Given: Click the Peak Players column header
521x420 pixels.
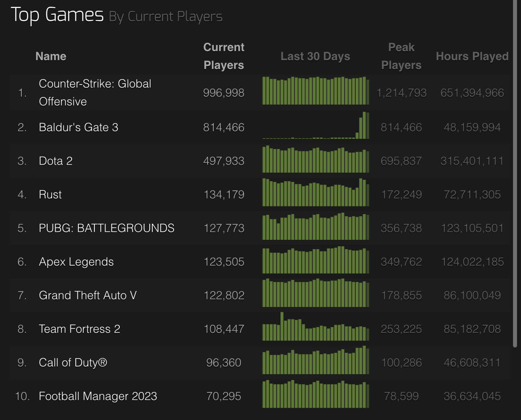Looking at the screenshot, I should click(x=401, y=56).
